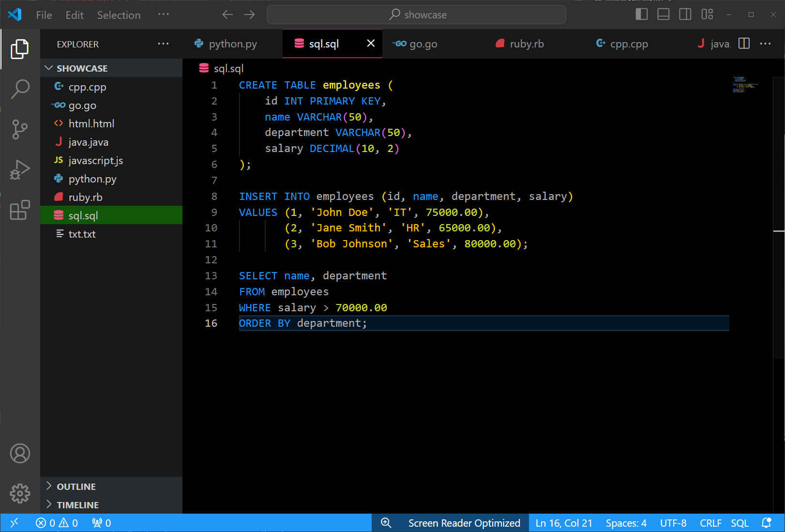Switch to the python.py tab
The image size is (785, 532).
[x=233, y=44]
